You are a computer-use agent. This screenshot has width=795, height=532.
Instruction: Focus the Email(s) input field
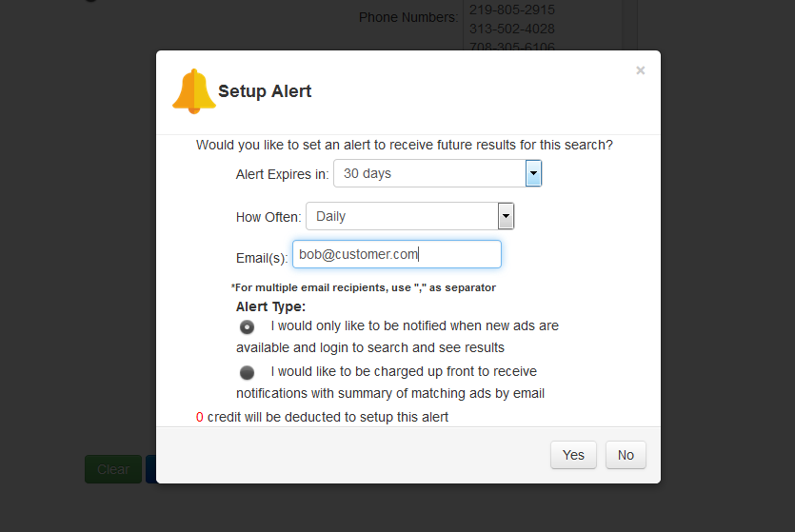tap(396, 254)
